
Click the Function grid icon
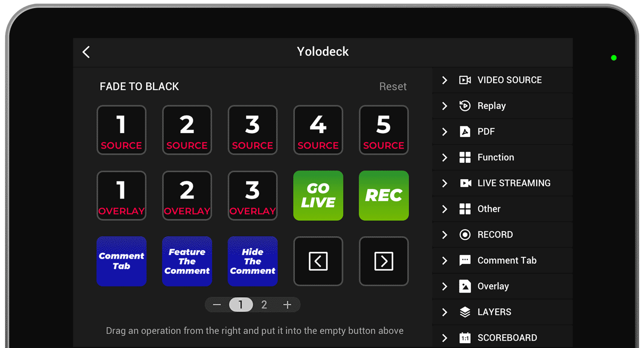click(x=465, y=157)
